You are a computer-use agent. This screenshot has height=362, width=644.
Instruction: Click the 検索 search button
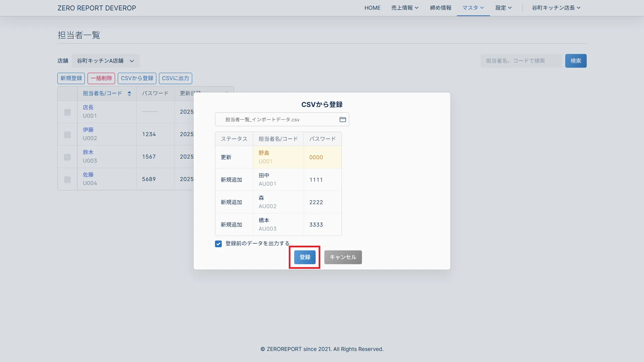[576, 61]
